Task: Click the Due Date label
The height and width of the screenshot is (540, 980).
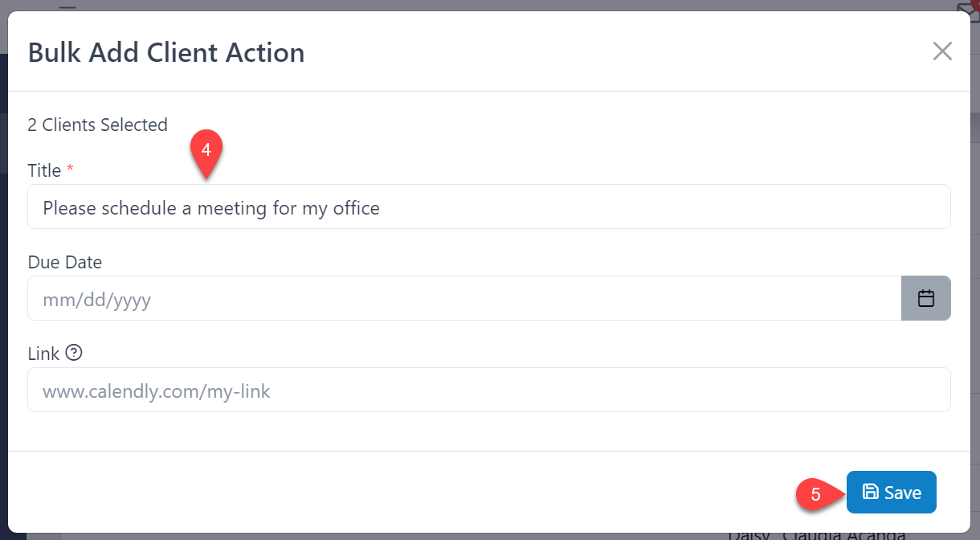Action: [x=65, y=262]
